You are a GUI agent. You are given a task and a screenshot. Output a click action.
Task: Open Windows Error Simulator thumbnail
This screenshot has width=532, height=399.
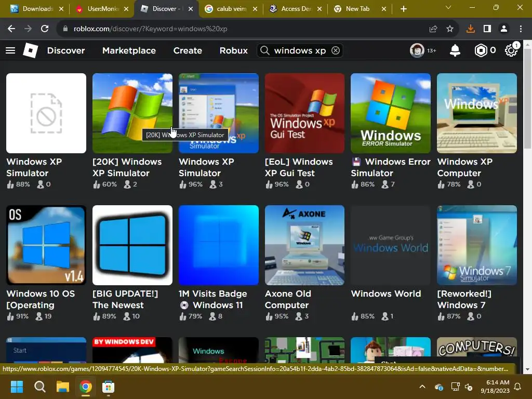click(391, 113)
